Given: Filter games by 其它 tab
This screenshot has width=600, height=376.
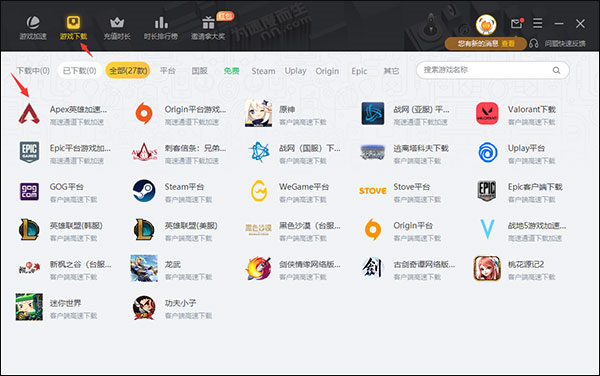Looking at the screenshot, I should pyautogui.click(x=391, y=71).
